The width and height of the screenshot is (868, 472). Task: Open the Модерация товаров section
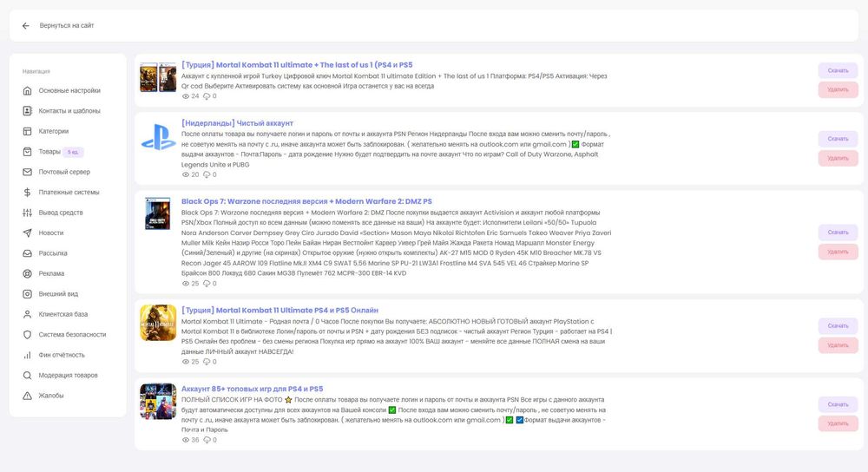click(68, 375)
